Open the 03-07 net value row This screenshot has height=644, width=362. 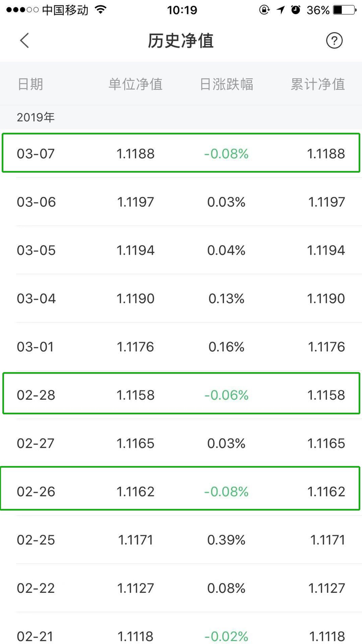coord(181,153)
